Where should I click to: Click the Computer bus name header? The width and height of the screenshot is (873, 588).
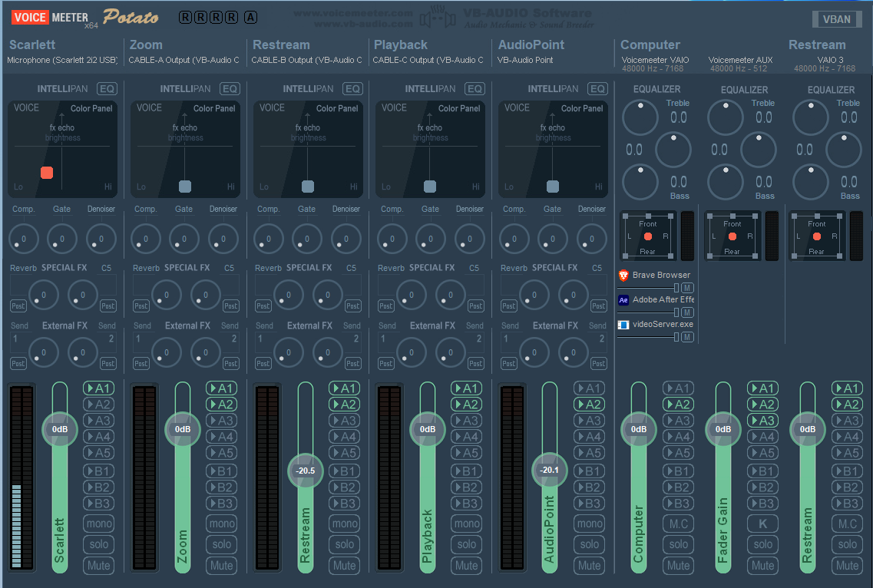[650, 45]
